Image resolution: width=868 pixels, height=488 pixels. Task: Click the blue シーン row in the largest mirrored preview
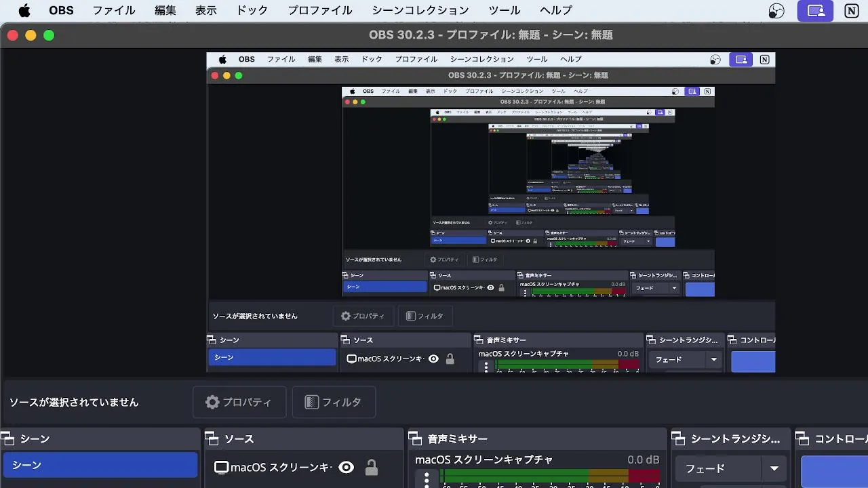click(x=273, y=357)
